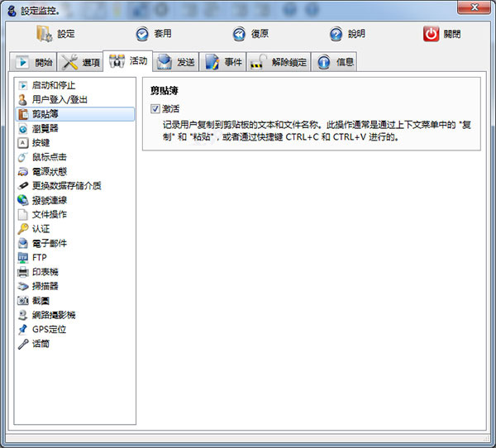Choose the 瀏覽器 list entry
Image resolution: width=496 pixels, height=448 pixels.
click(74, 129)
